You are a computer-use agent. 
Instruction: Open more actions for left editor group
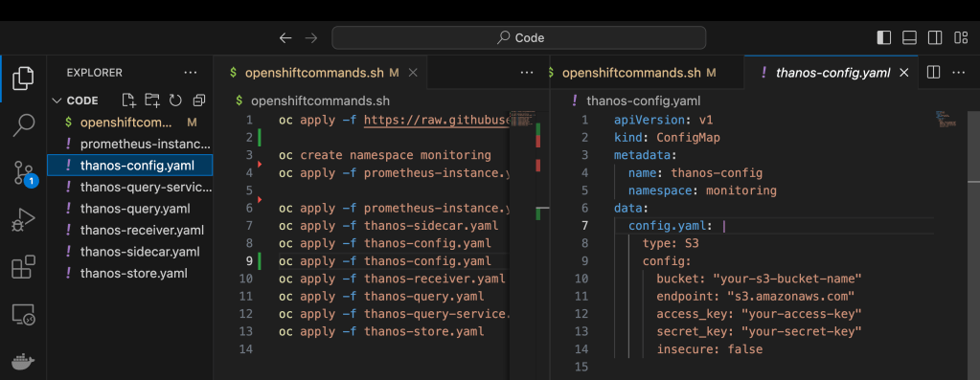(x=527, y=73)
